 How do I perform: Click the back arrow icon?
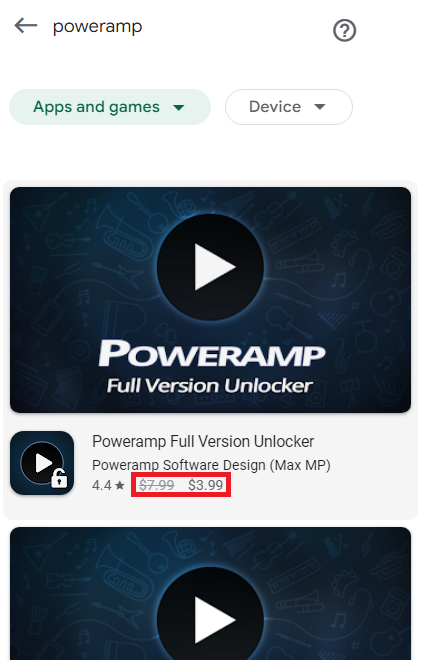pyautogui.click(x=26, y=26)
